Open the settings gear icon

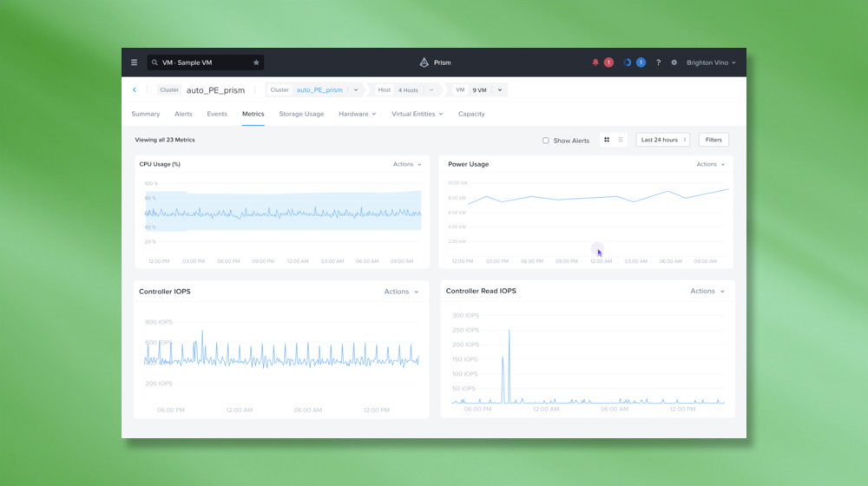tap(674, 62)
